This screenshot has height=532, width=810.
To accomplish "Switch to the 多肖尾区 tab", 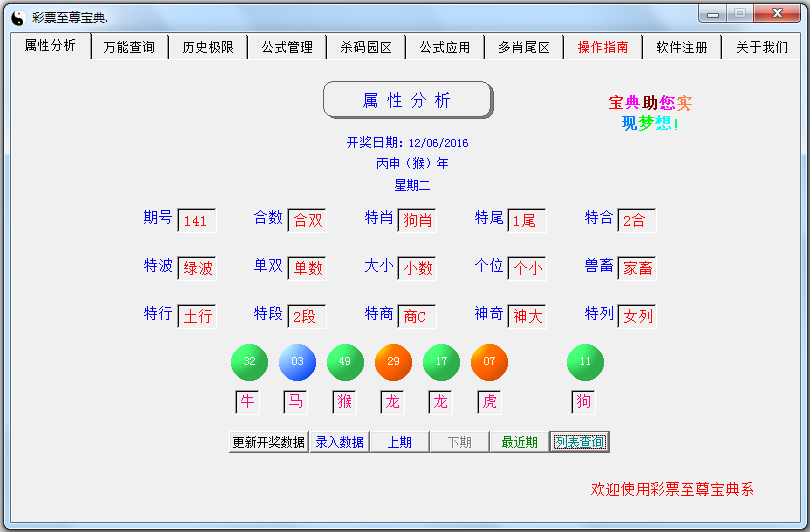I will pyautogui.click(x=524, y=48).
